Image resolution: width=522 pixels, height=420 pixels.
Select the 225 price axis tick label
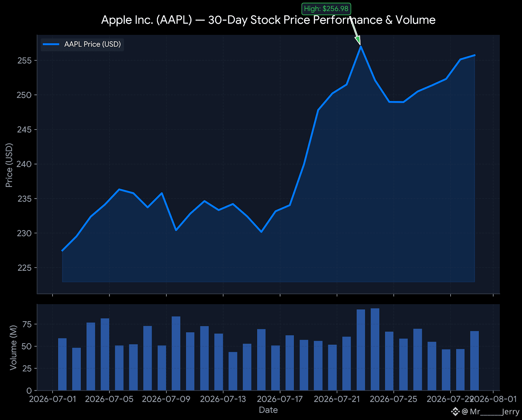pos(24,268)
